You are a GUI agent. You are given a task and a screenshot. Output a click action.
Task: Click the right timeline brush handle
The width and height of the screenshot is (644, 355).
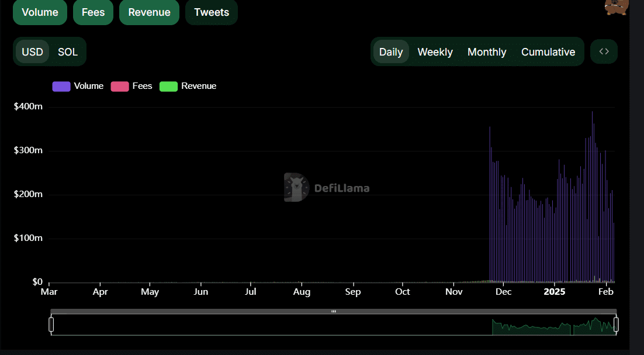click(x=617, y=324)
